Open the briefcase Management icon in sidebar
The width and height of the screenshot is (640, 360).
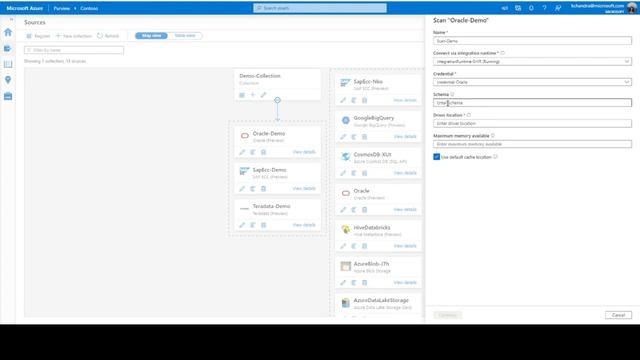(x=8, y=96)
